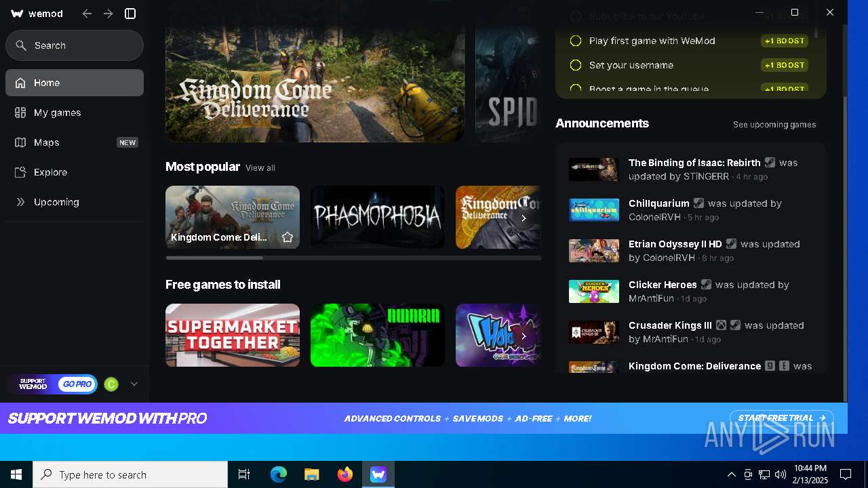
Task: Show hidden system tray icons
Action: (731, 474)
